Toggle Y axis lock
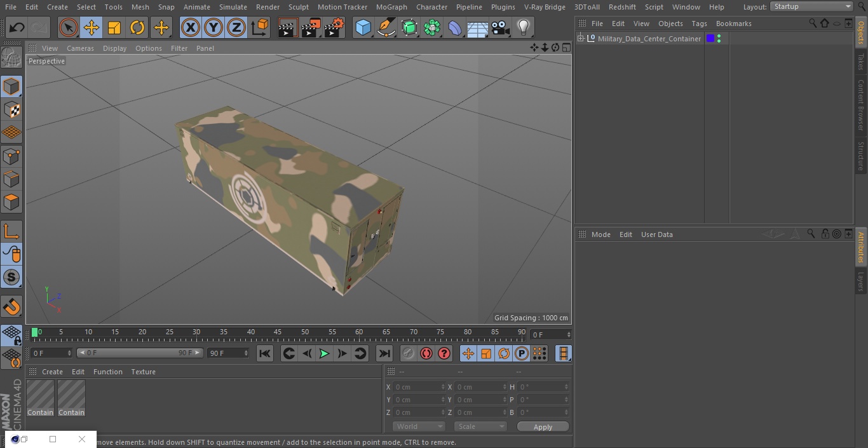 pyautogui.click(x=214, y=28)
